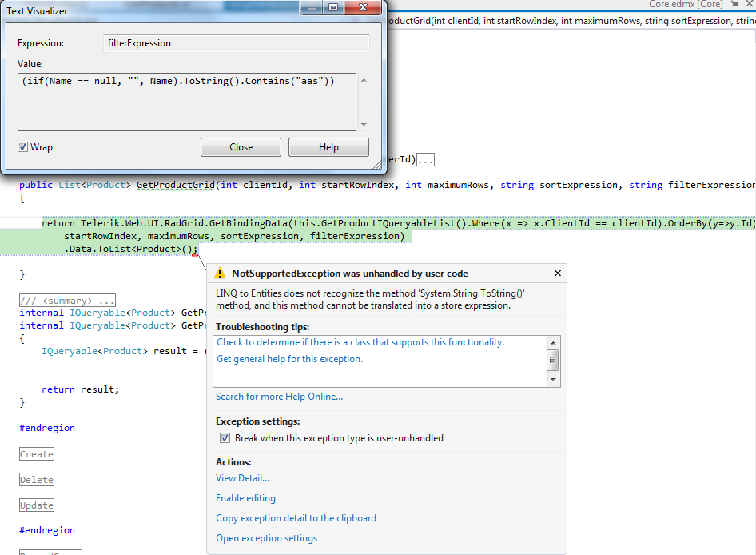Select the Enable editing action
Screen dimensions: 756x555
pos(245,498)
